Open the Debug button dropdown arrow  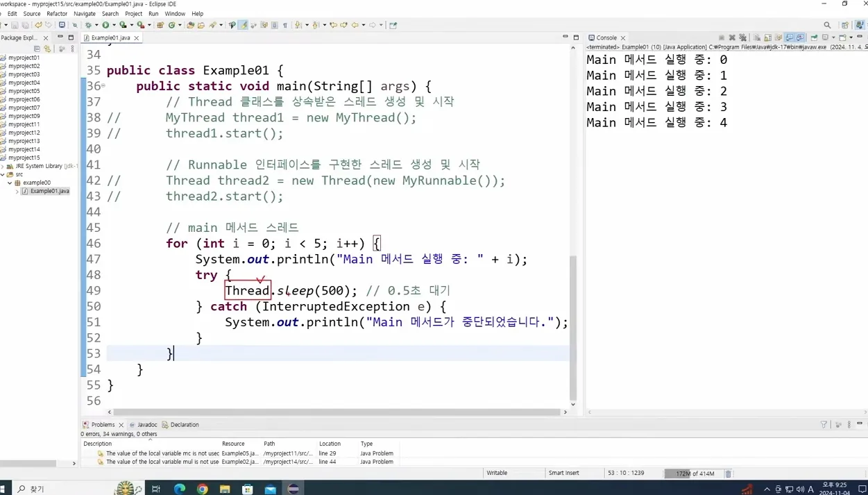click(96, 25)
